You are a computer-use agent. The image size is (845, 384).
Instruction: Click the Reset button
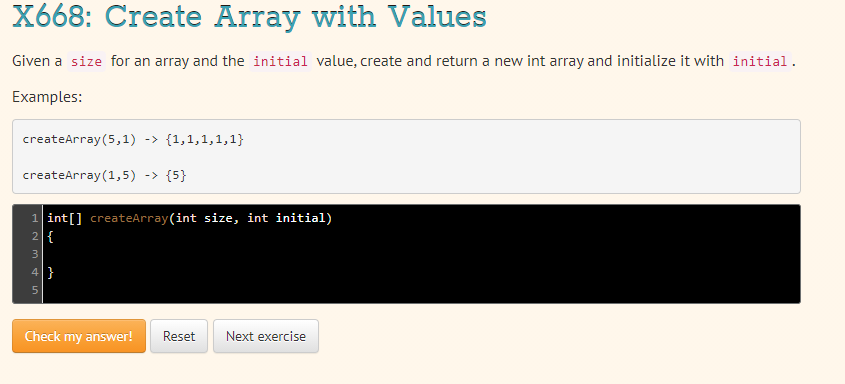coord(179,336)
